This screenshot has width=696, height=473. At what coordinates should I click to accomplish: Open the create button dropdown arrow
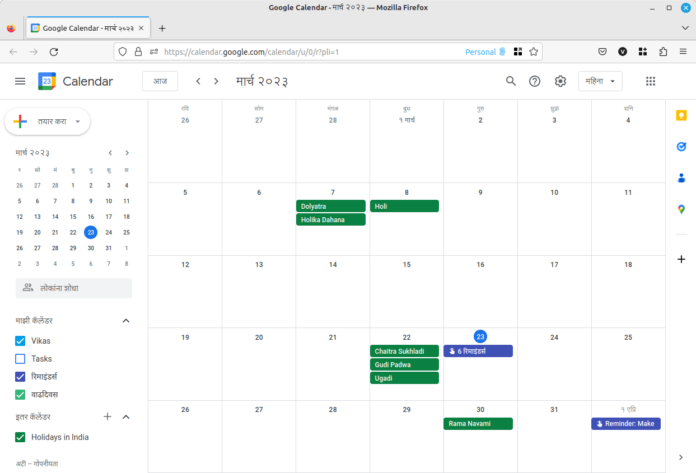click(78, 122)
